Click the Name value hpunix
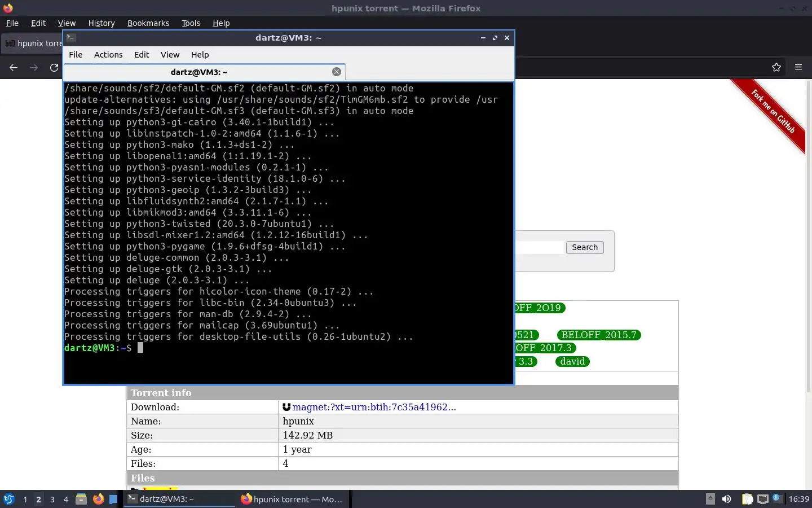Viewport: 812px width, 508px height. pyautogui.click(x=298, y=421)
